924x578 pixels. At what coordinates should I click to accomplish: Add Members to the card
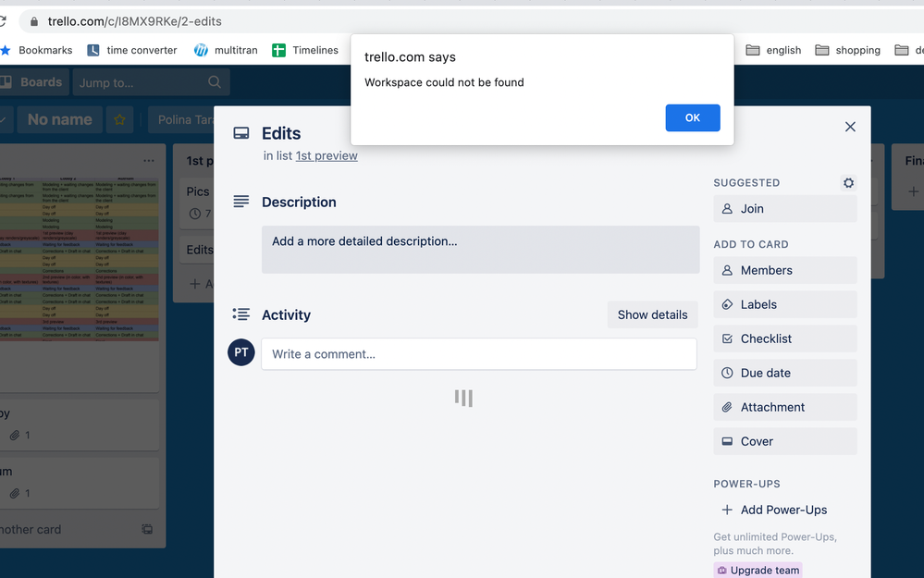point(785,270)
